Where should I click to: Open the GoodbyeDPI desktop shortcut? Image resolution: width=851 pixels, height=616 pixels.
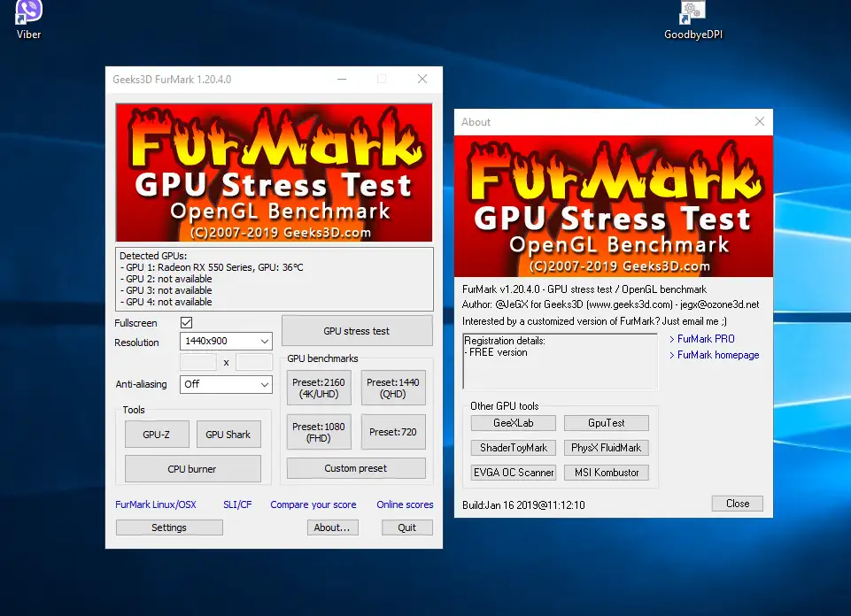click(693, 20)
